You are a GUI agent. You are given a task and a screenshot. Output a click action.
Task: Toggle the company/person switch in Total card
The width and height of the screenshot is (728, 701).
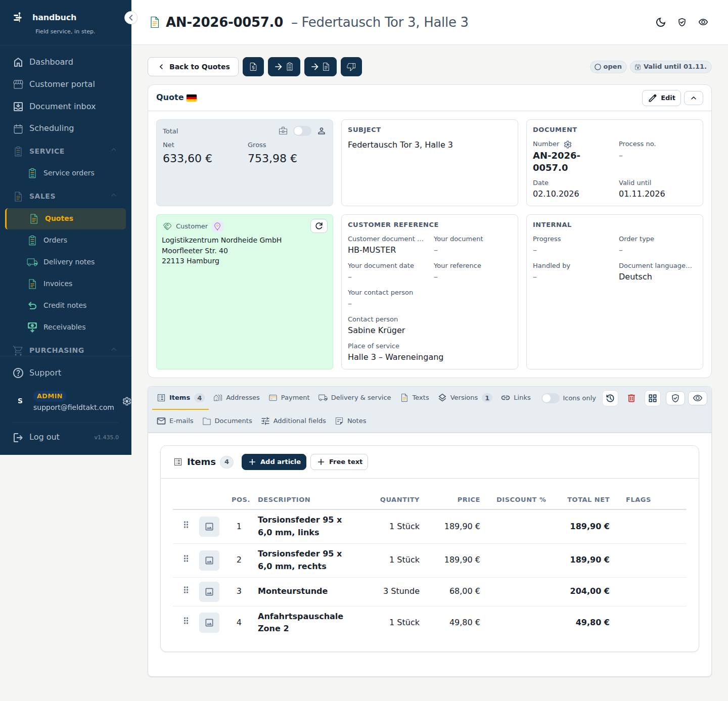tap(302, 131)
